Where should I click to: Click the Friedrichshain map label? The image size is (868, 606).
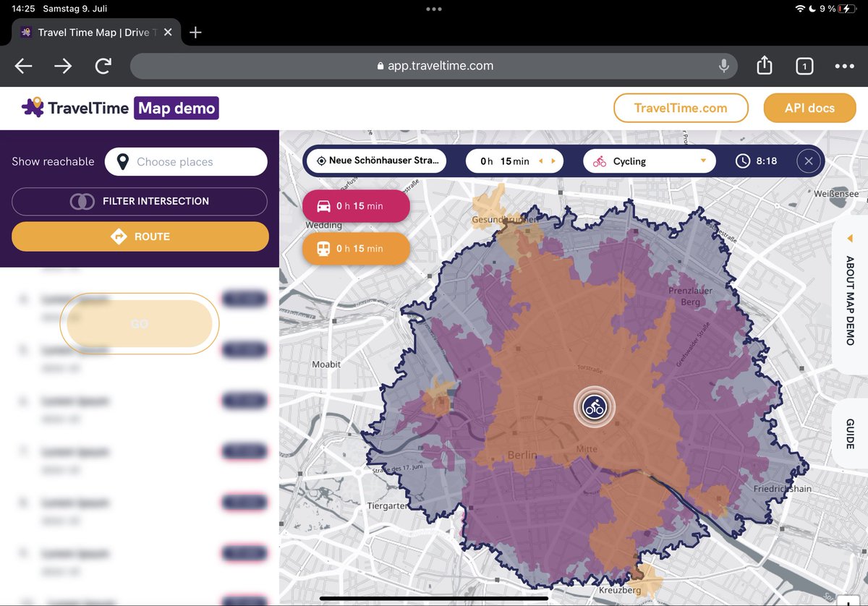coord(783,489)
